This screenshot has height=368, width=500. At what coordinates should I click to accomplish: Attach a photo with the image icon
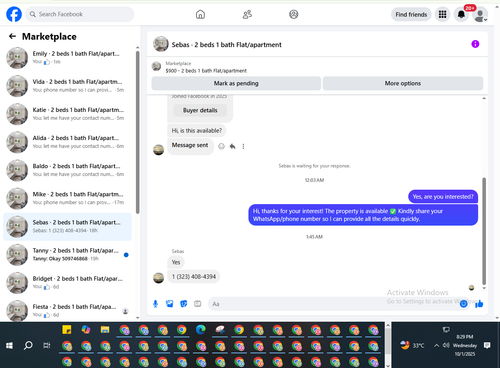[170, 304]
